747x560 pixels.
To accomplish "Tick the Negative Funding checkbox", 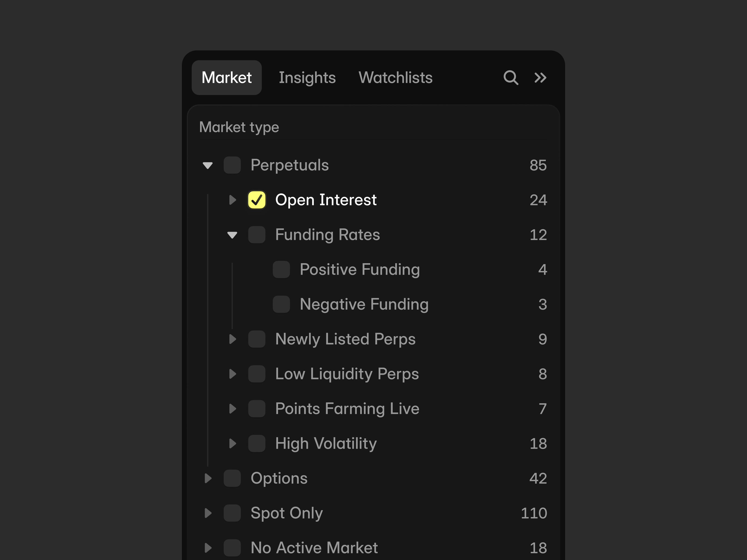I will [281, 304].
